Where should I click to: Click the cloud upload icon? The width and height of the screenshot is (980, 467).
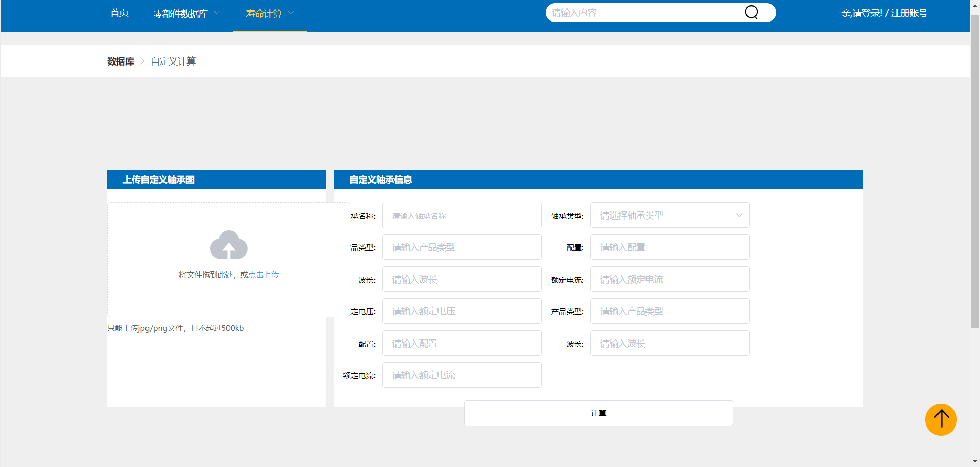click(x=229, y=245)
